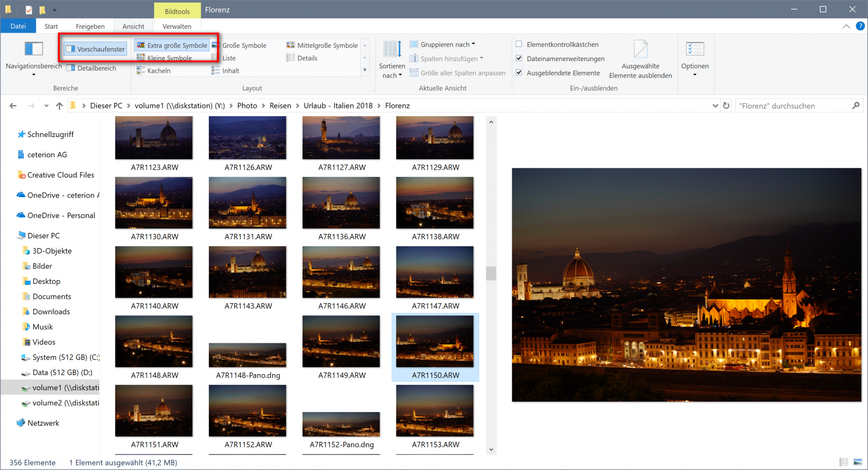Open Optionen to change folder options
Viewport: 868px width, 470px height.
[x=695, y=57]
